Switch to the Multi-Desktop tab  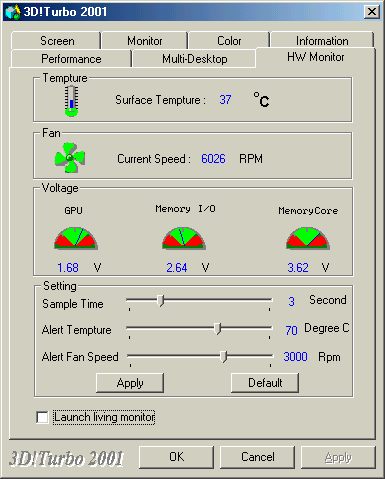click(x=194, y=59)
